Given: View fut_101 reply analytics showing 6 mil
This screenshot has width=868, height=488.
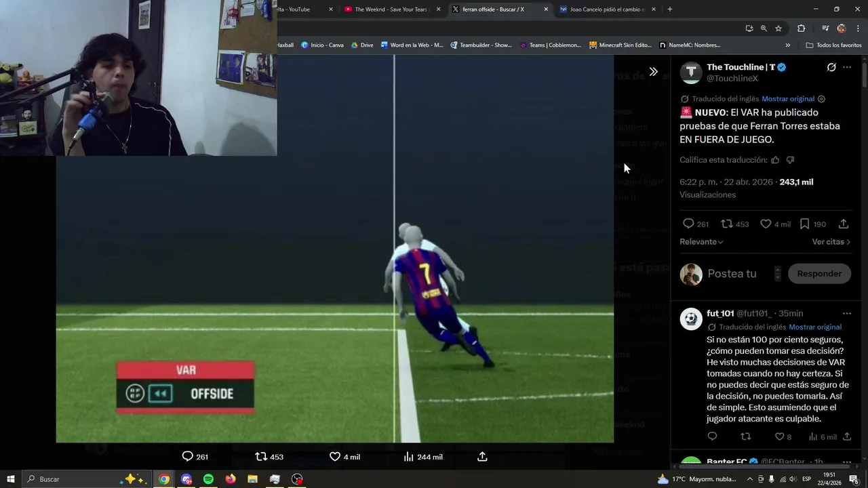Looking at the screenshot, I should pyautogui.click(x=823, y=436).
